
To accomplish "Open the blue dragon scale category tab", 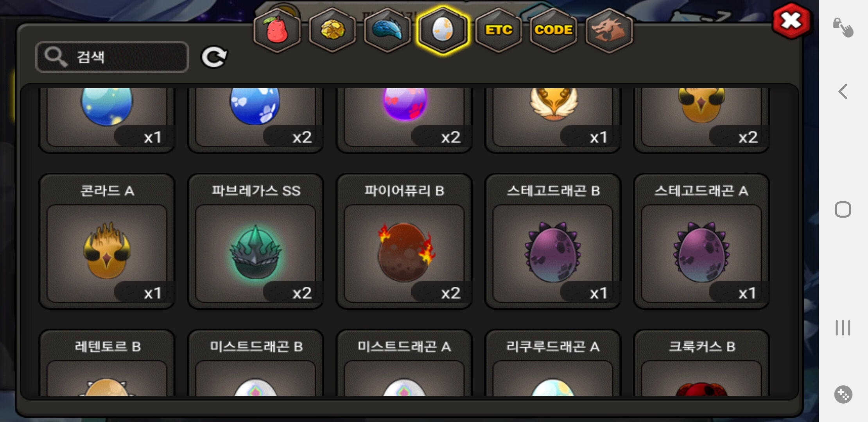I will pos(387,30).
